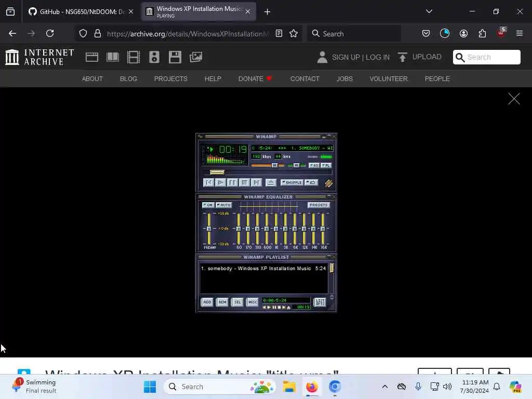This screenshot has width=532, height=399.
Task: Open a new browser tab
Action: 267,12
